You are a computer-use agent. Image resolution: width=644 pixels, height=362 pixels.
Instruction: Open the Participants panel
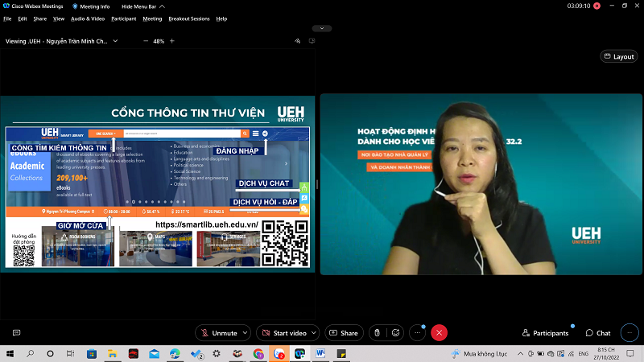tap(545, 333)
